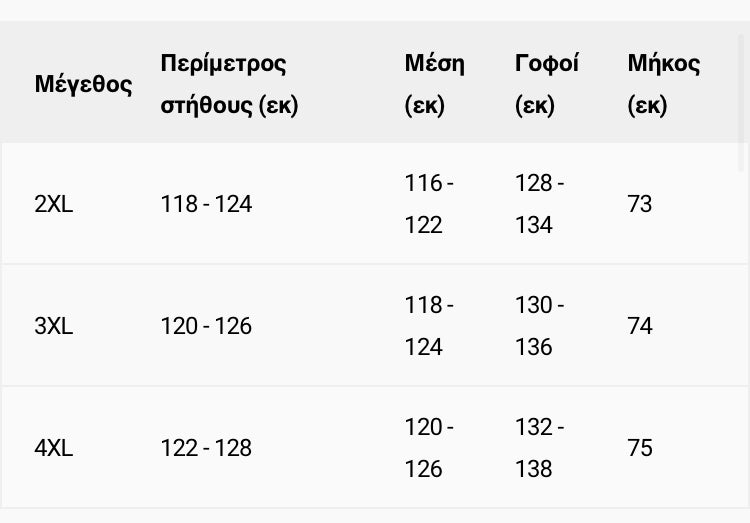Select length value 74
750x523 pixels.
640,326
